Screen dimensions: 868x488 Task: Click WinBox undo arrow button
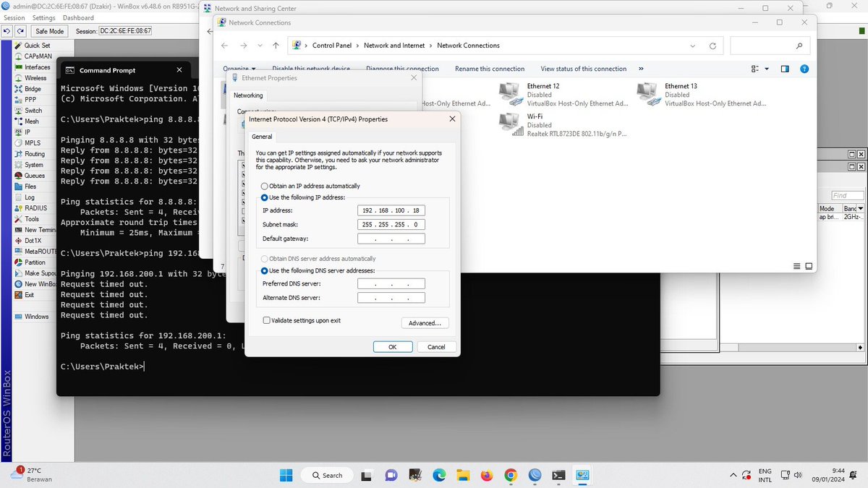pos(7,31)
